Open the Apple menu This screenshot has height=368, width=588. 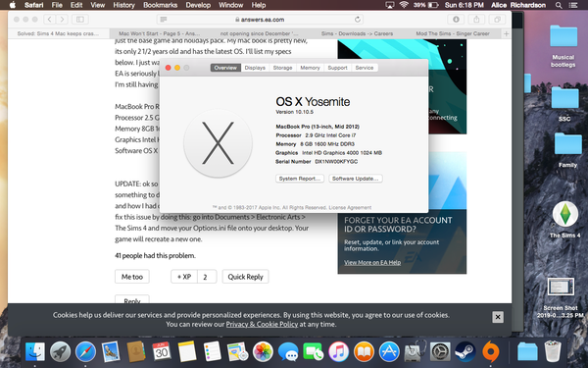coord(13,5)
